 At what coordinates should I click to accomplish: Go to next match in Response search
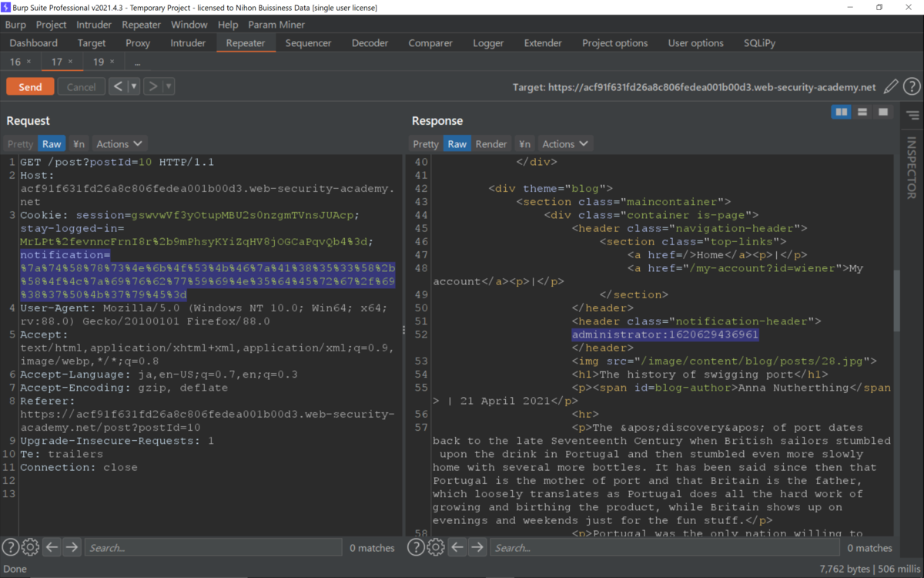477,547
